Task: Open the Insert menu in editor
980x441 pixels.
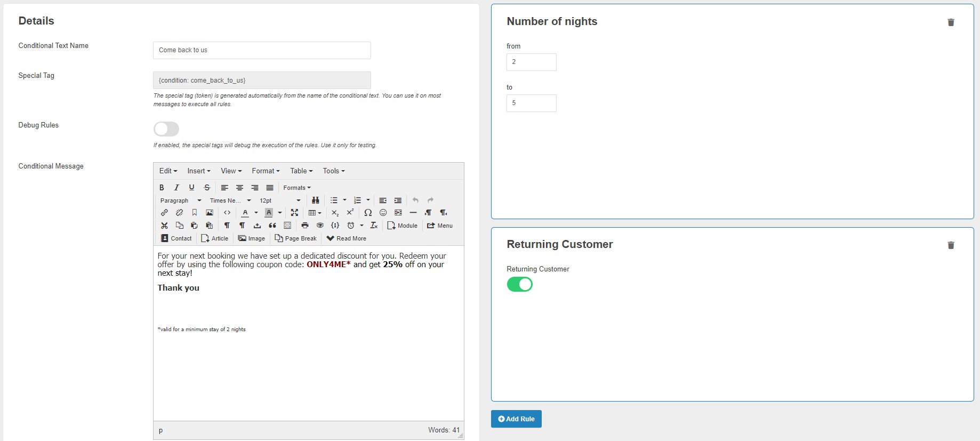Action: coord(198,171)
